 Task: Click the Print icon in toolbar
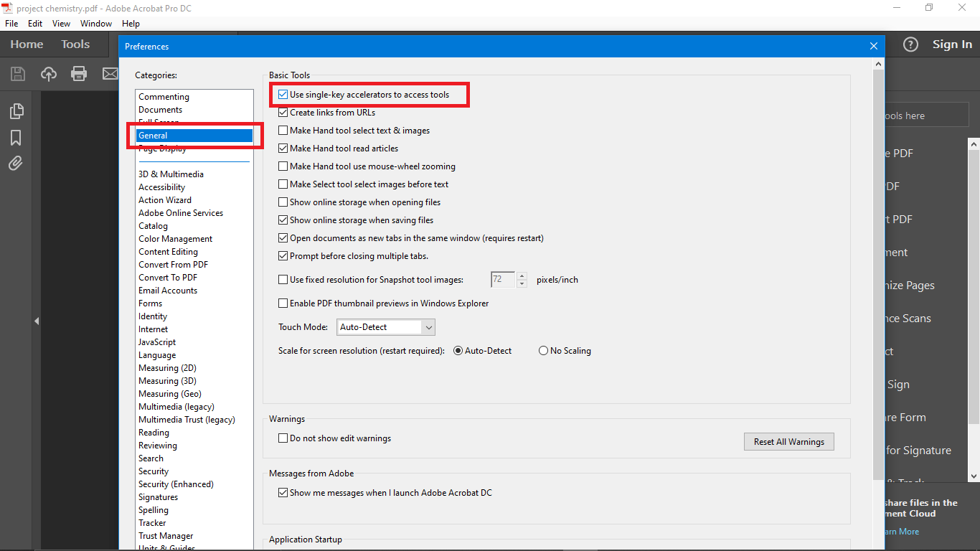pyautogui.click(x=79, y=74)
